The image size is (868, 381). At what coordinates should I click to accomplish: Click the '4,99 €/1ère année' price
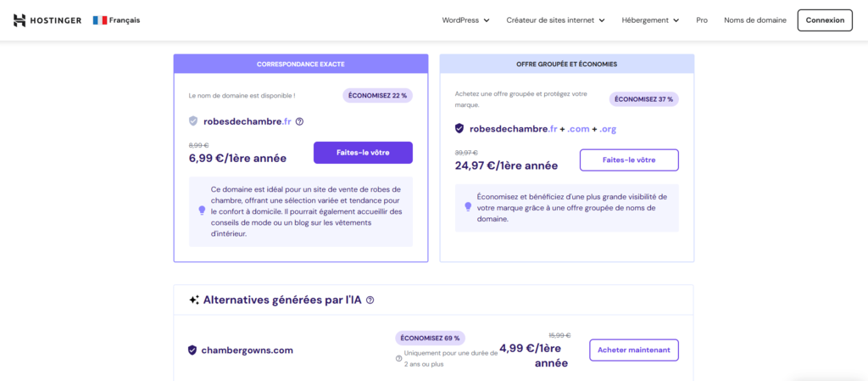tap(534, 356)
